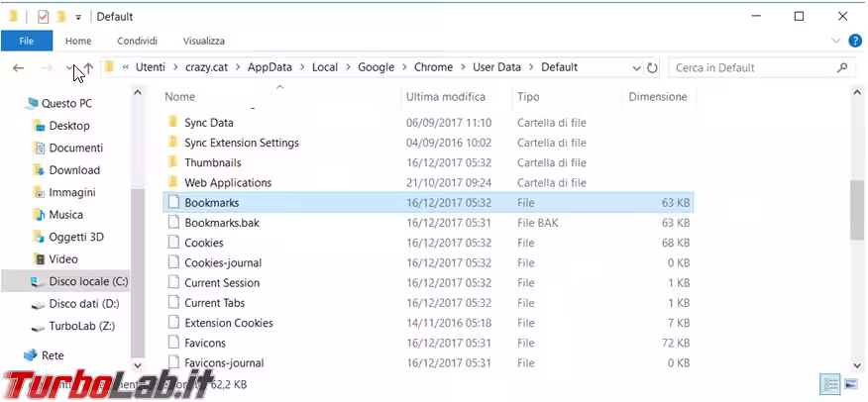
Task: Switch to the Visualizza tab
Action: (203, 41)
